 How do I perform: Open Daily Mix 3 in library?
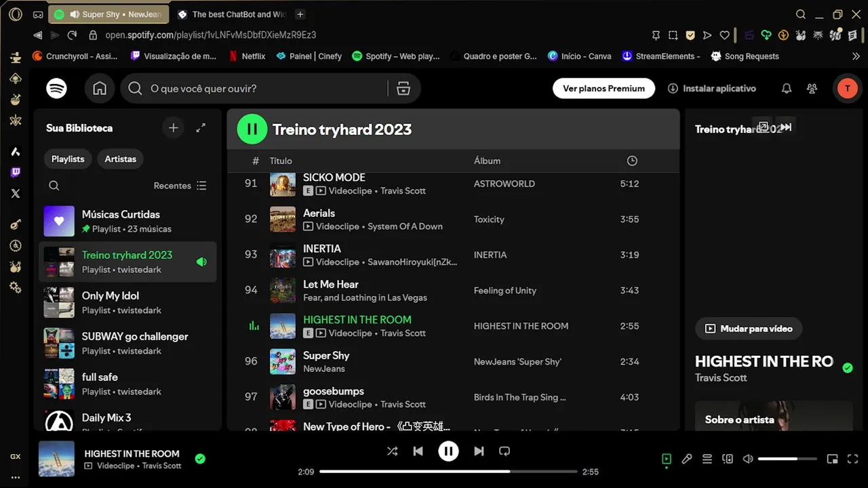[x=127, y=420]
